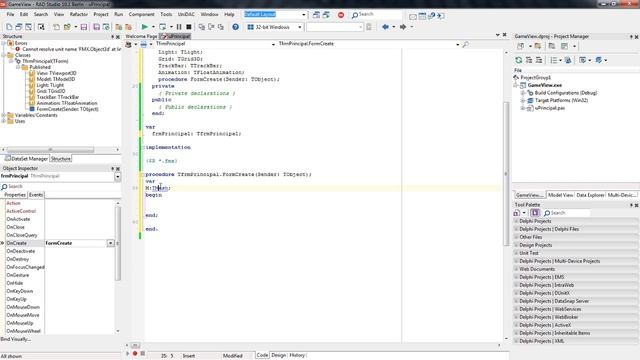
Task: Select uPrincipal.pas in Project Manager
Action: pos(550,108)
